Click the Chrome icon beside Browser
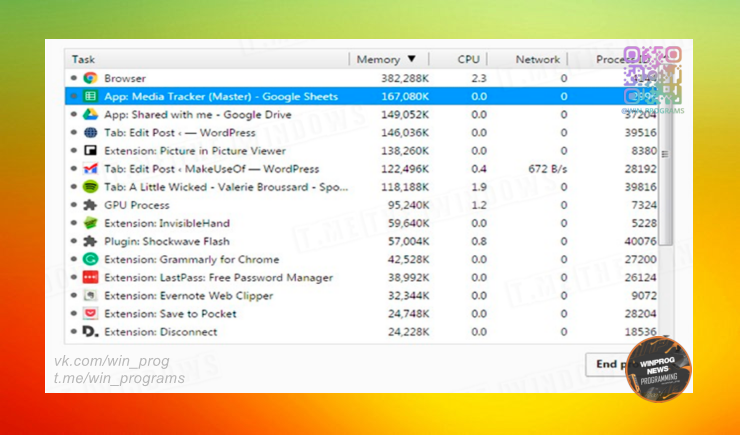This screenshot has width=740, height=435. coord(90,78)
